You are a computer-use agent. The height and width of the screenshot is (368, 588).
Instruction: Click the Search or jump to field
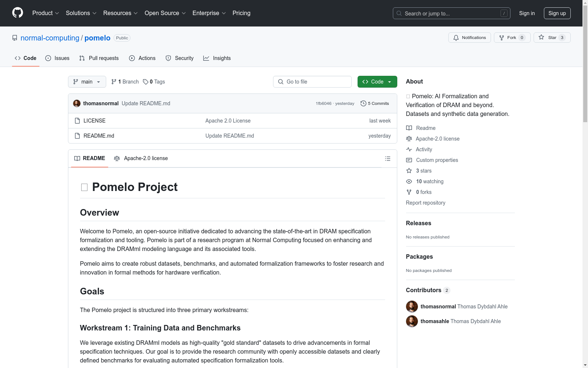point(452,13)
